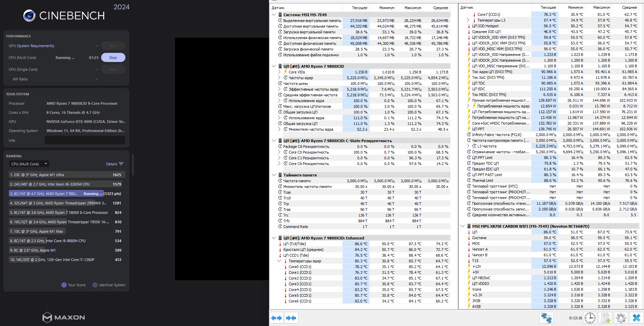The width and height of the screenshot is (644, 326).
Task: Click chip icon of Тайминги памяти header
Action: [280, 175]
